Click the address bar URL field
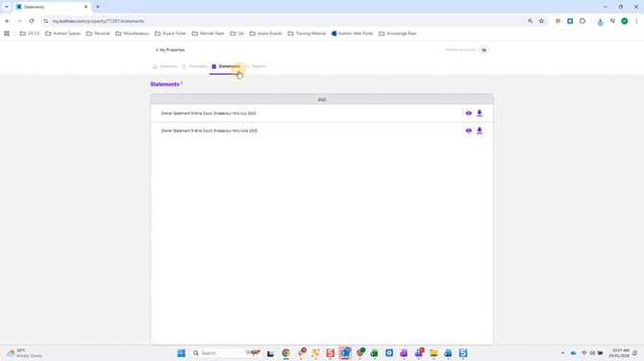 pos(287,21)
